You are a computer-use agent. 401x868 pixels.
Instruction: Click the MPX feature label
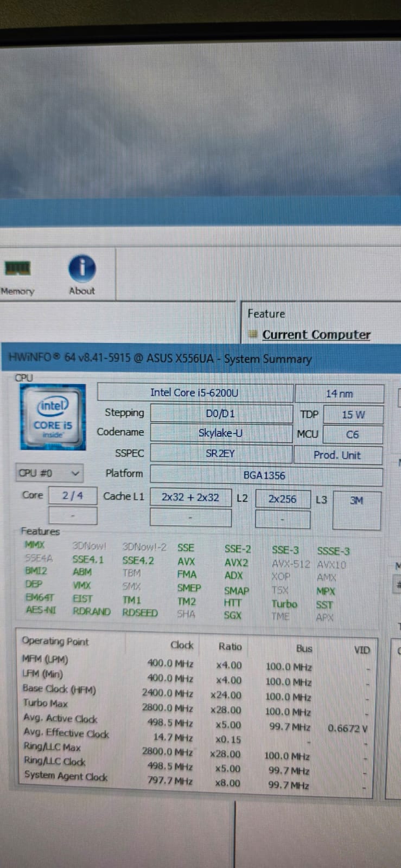coord(326,591)
